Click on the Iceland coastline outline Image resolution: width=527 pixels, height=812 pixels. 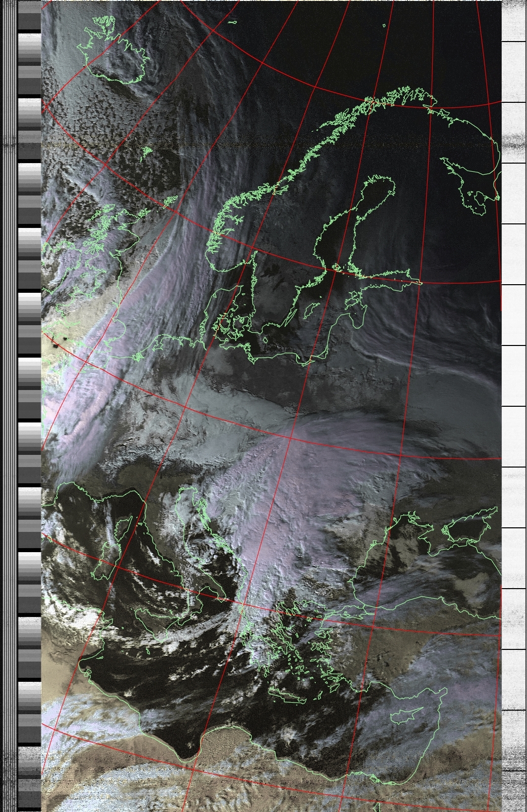point(117,51)
